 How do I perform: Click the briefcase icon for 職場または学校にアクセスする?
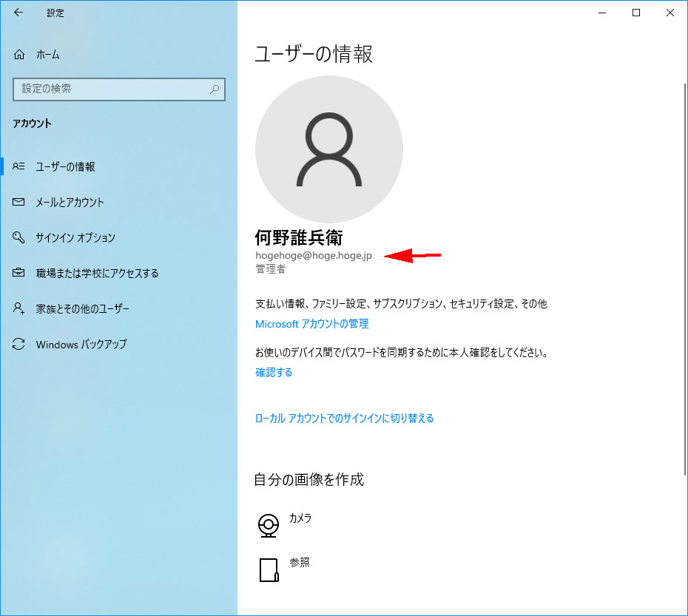click(x=19, y=273)
